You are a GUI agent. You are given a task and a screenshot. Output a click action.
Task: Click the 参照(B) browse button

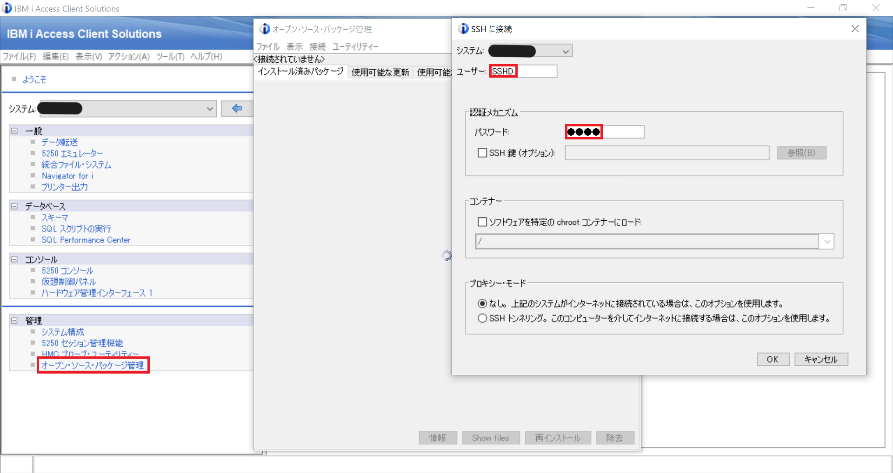click(801, 153)
